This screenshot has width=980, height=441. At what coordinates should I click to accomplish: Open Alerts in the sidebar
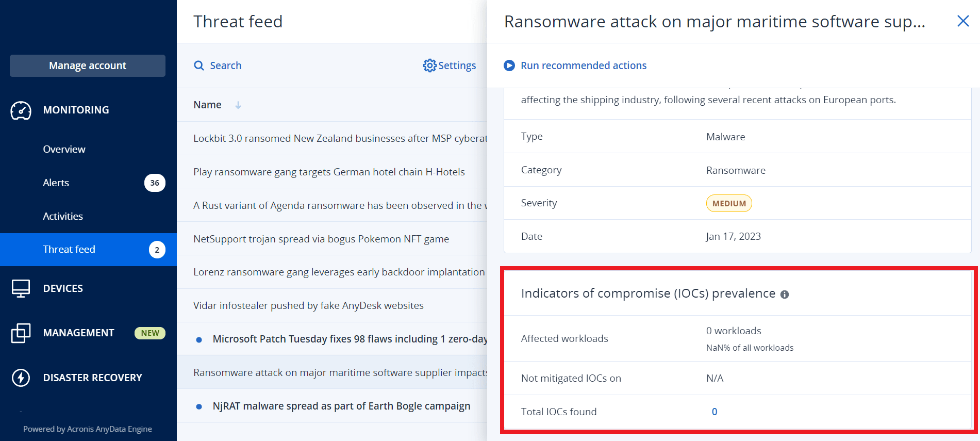pos(56,183)
